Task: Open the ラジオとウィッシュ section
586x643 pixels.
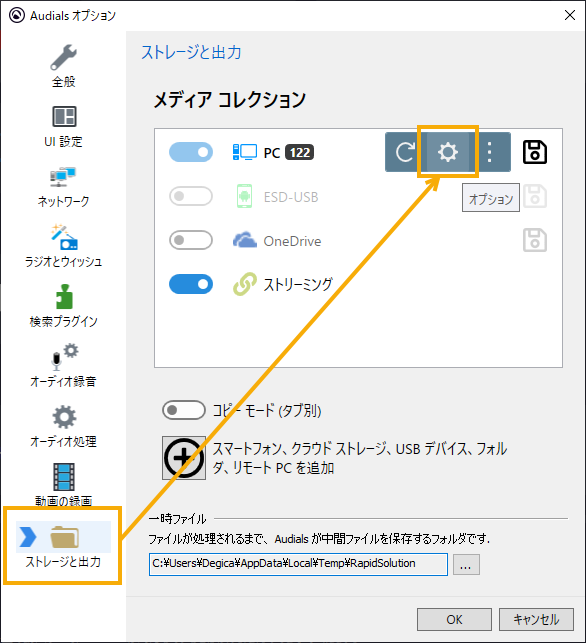Action: 64,246
